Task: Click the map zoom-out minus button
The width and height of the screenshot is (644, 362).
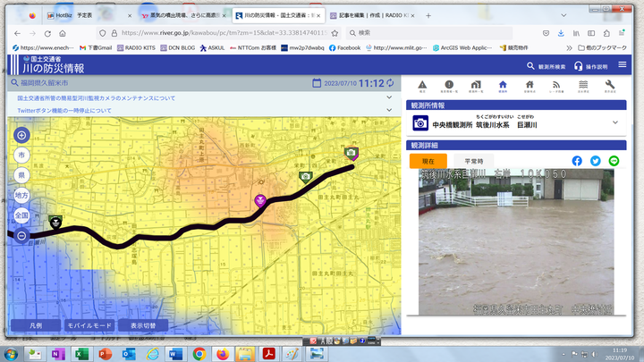Action: (x=21, y=235)
